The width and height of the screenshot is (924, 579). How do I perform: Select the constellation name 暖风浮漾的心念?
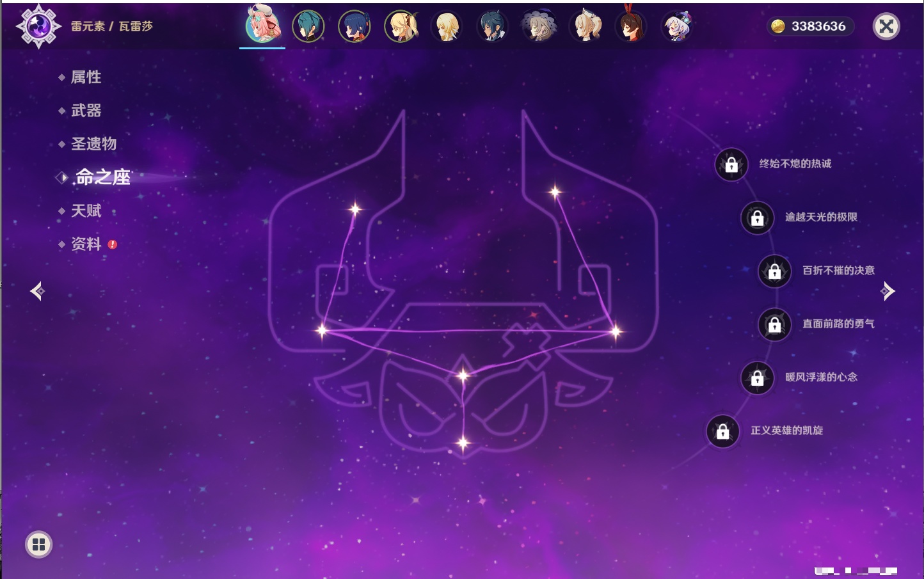coord(822,377)
